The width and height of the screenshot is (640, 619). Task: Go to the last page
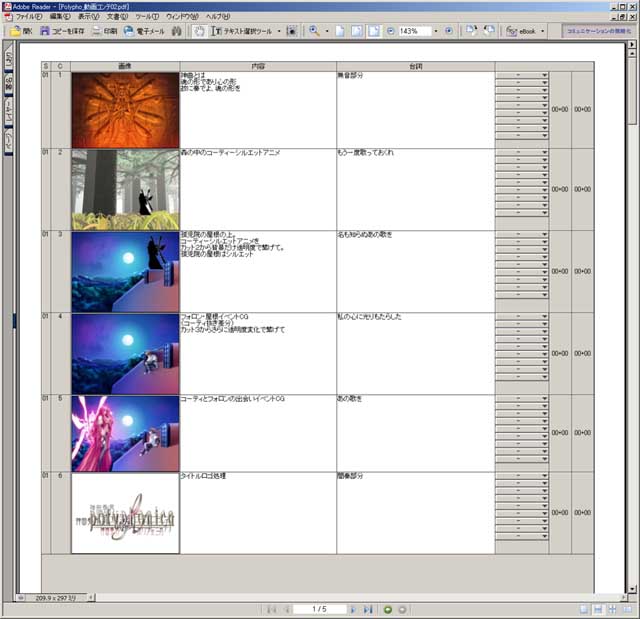tap(368, 610)
